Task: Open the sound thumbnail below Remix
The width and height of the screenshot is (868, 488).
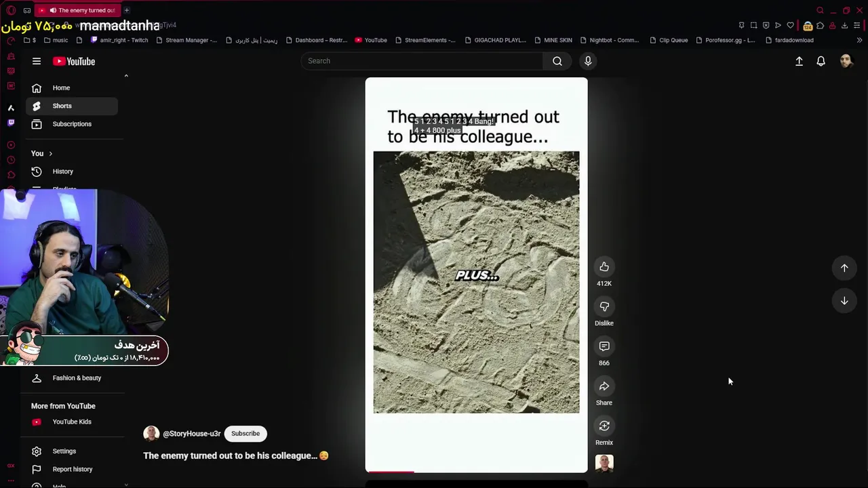Action: [604, 464]
